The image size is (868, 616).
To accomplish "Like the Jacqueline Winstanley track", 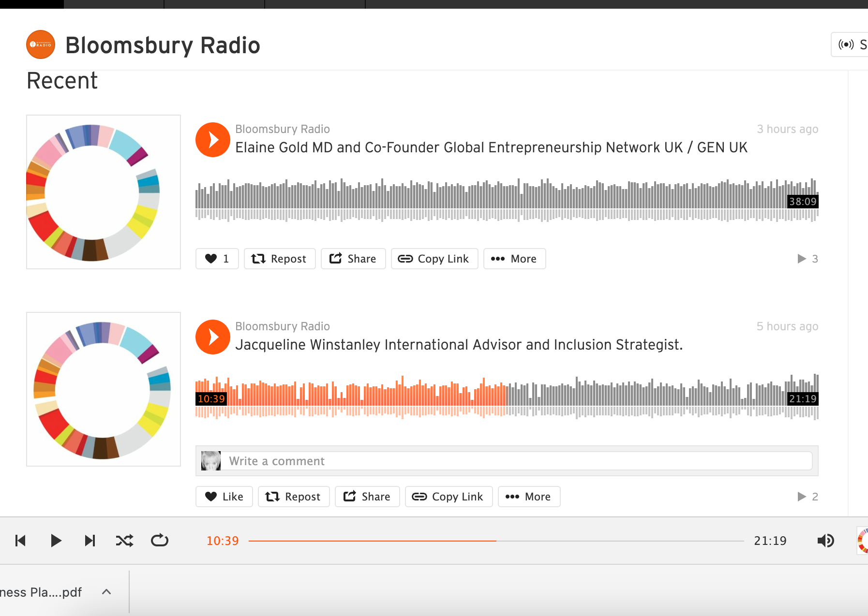I will (x=224, y=497).
